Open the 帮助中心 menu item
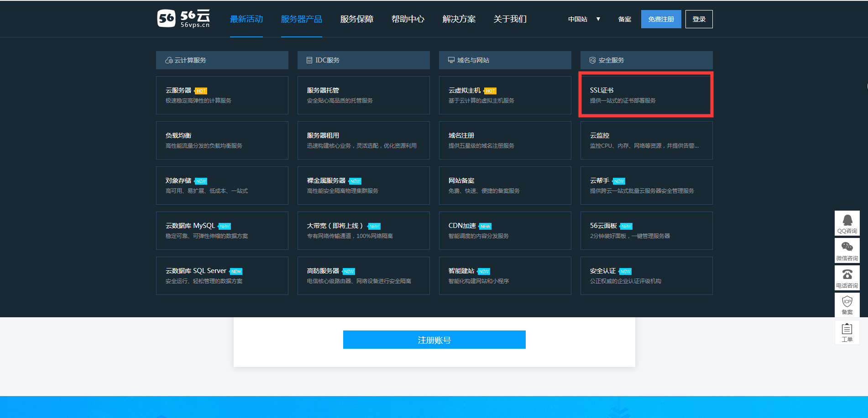Image resolution: width=868 pixels, height=418 pixels. pos(408,19)
